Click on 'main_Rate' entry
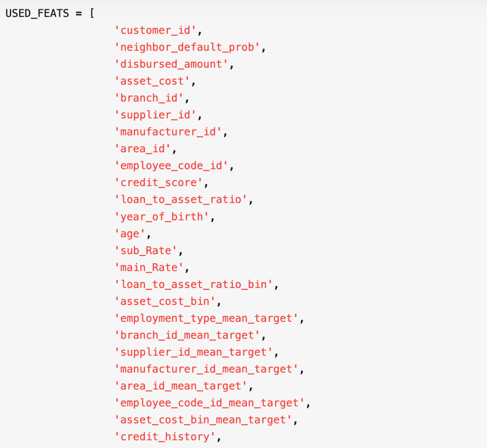The height and width of the screenshot is (448, 487). click(x=149, y=267)
